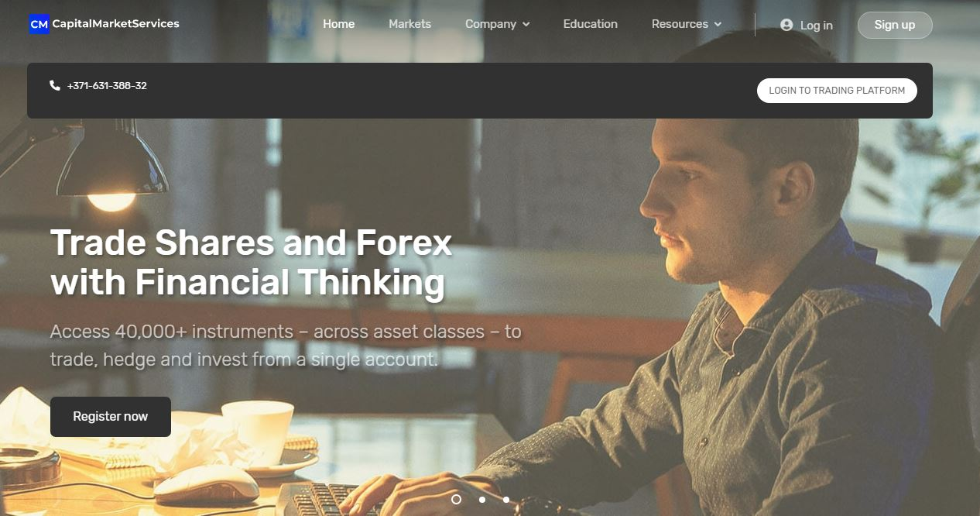Viewport: 980px width, 516px height.
Task: Switch to the second carousel slide dot
Action: (481, 500)
